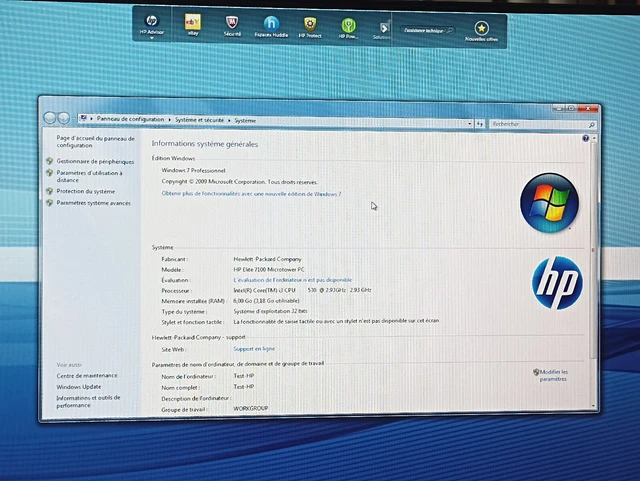Open Paramètres système avancés link
The width and height of the screenshot is (640, 481).
[x=93, y=203]
